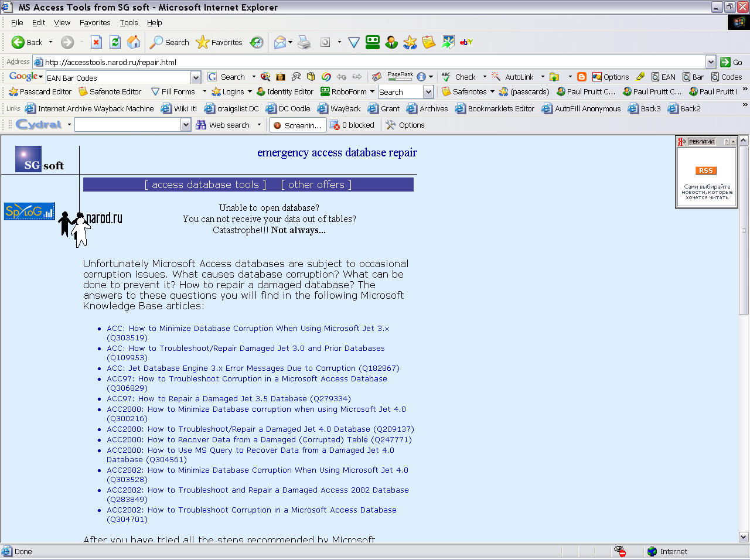This screenshot has height=560, width=750.
Task: Click the RSS advertisement banner
Action: click(x=706, y=171)
